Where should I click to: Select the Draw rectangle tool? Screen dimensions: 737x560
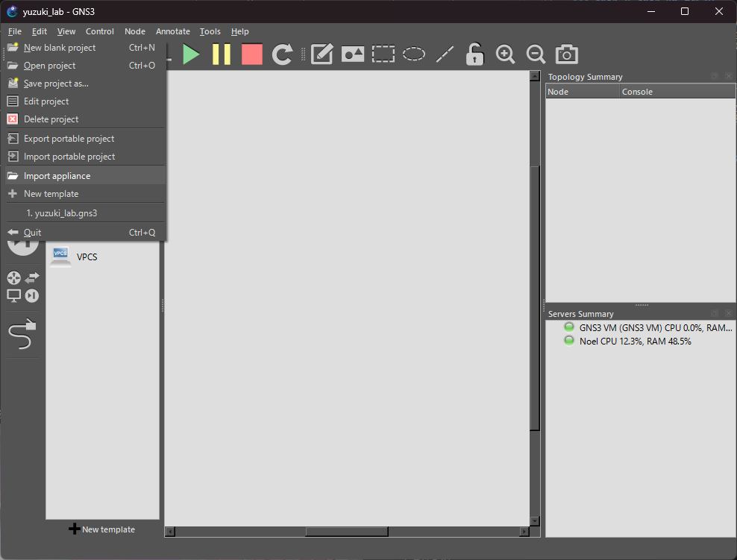tap(383, 54)
